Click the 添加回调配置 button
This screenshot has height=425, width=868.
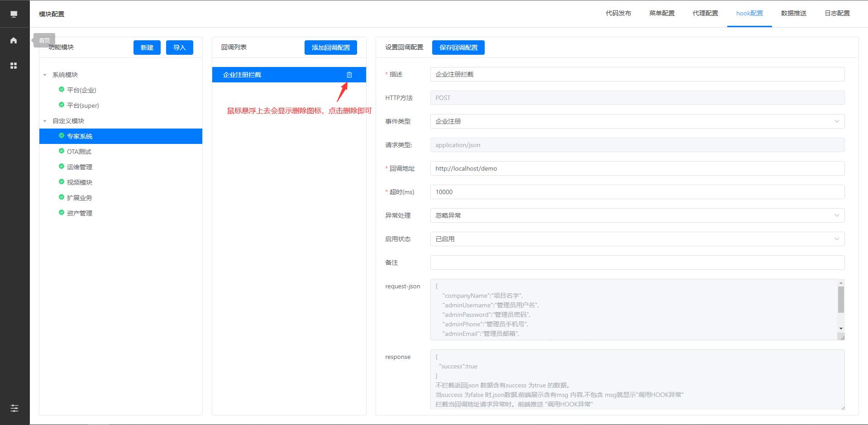(330, 48)
